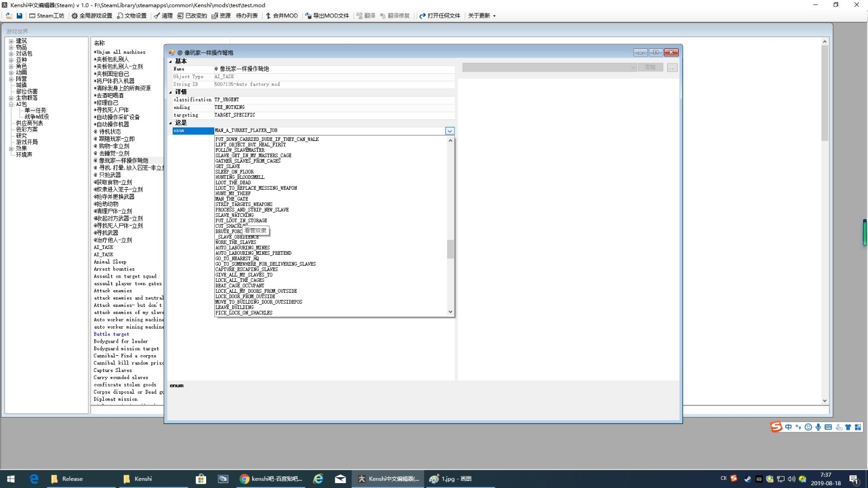Open 全局游戏设置 gear settings
Screen dimensions: 868x488
pyautogui.click(x=92, y=16)
